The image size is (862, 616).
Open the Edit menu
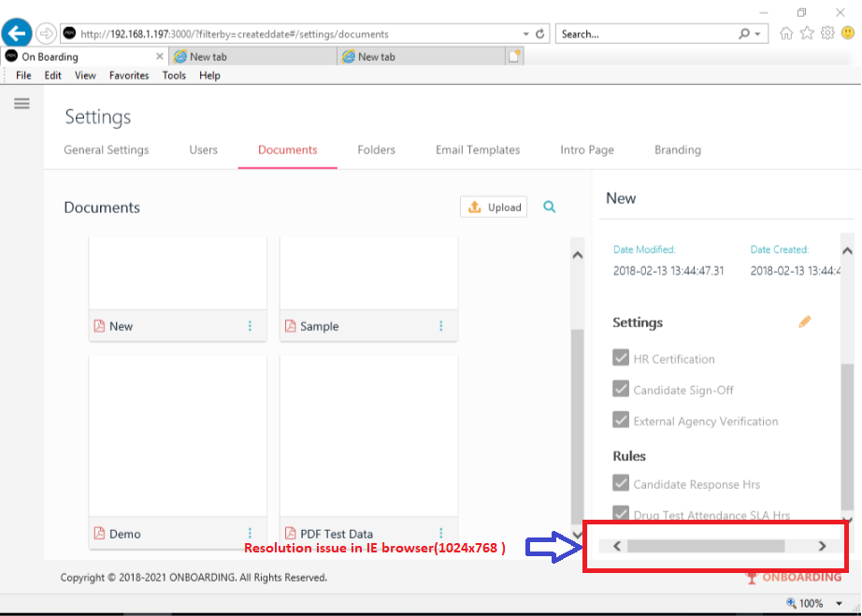coord(52,76)
